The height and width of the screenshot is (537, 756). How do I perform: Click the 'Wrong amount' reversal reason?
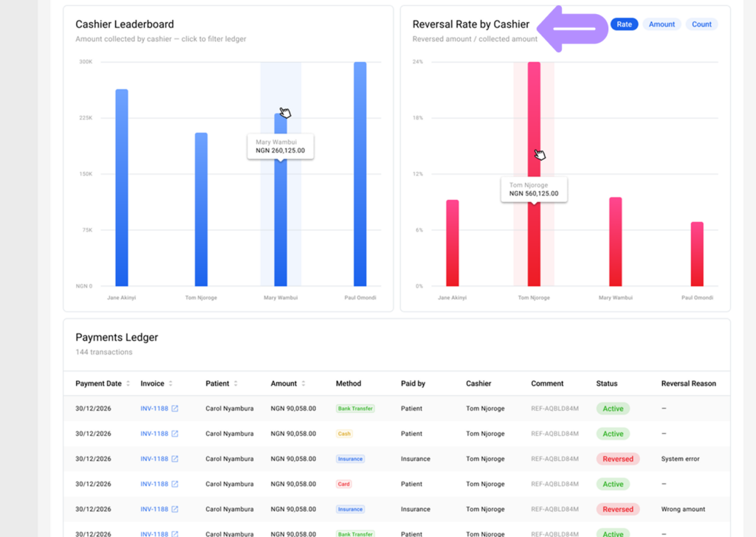click(x=683, y=509)
